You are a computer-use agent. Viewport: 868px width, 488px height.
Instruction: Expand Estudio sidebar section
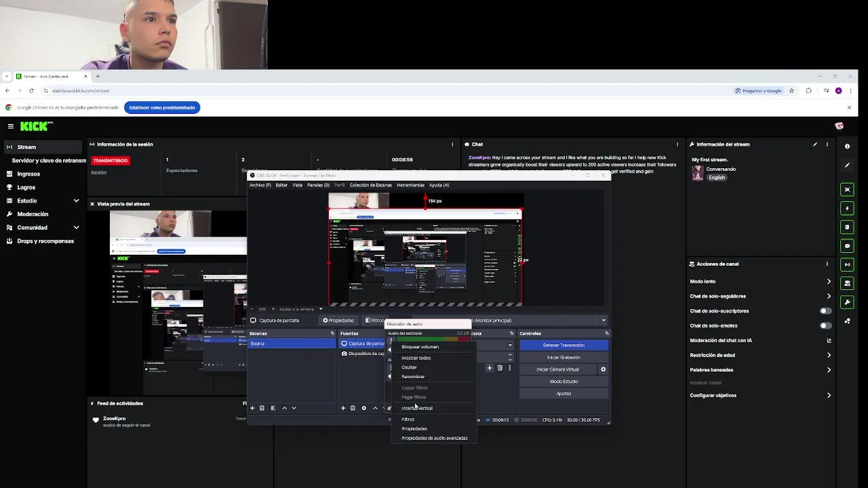pyautogui.click(x=76, y=201)
